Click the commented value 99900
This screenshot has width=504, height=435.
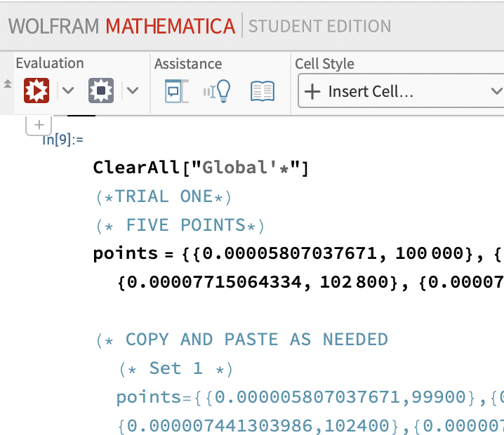tap(438, 397)
